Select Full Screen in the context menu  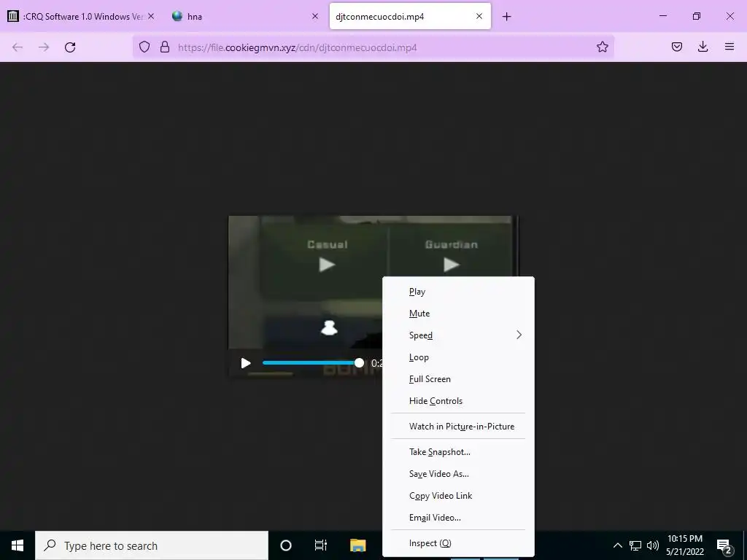point(458,379)
